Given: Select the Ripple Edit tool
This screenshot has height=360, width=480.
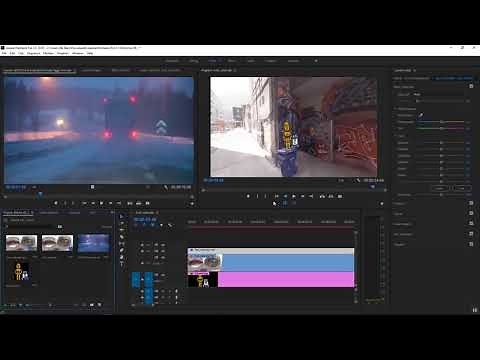Looking at the screenshot, I should pyautogui.click(x=122, y=230).
